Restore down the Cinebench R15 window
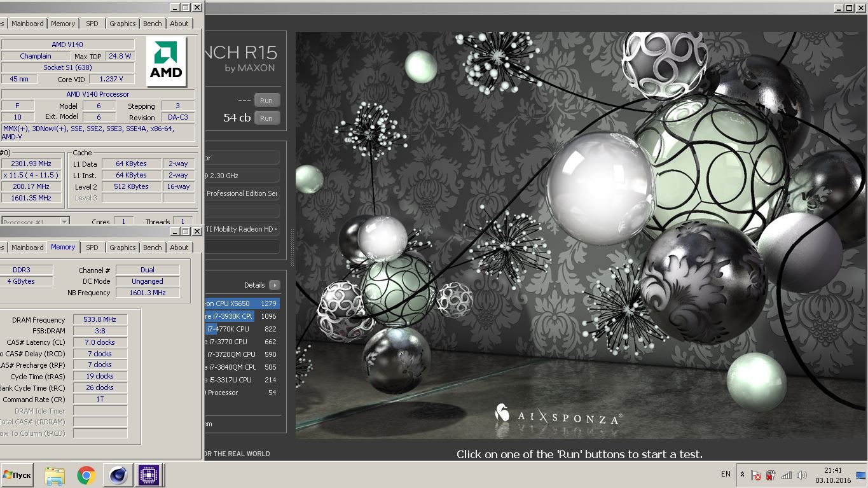 click(x=850, y=8)
